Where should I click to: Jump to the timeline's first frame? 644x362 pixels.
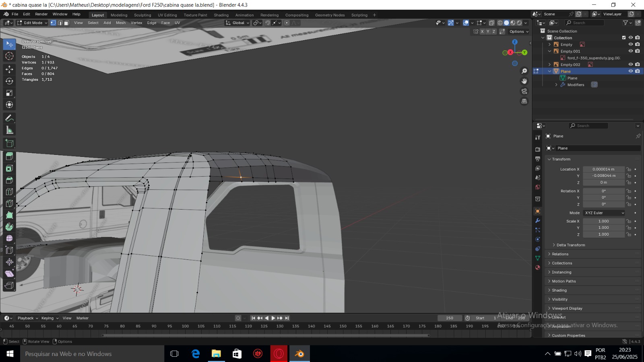point(253,318)
